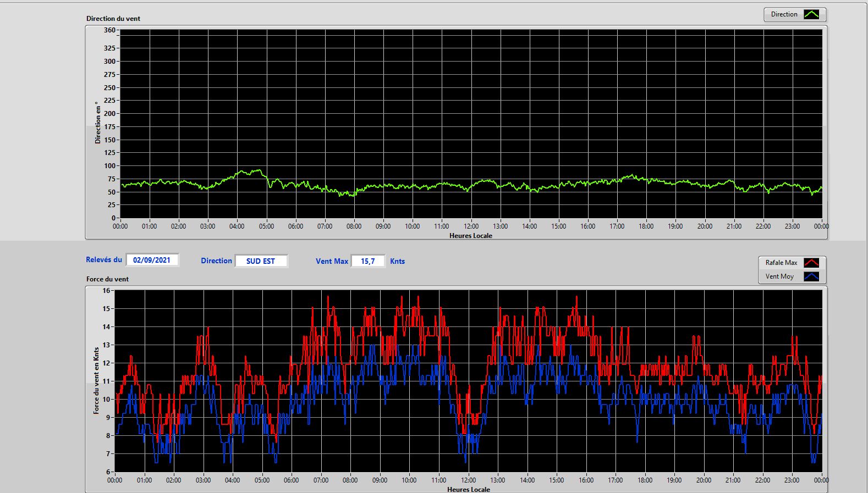The width and height of the screenshot is (868, 493).
Task: Click the "Relevés du" label
Action: (104, 260)
